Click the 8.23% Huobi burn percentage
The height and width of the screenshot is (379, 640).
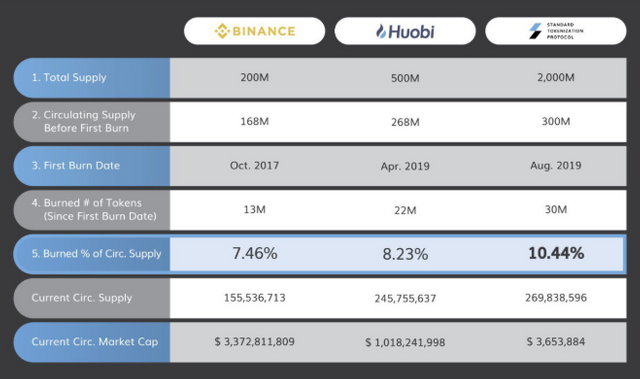405,254
